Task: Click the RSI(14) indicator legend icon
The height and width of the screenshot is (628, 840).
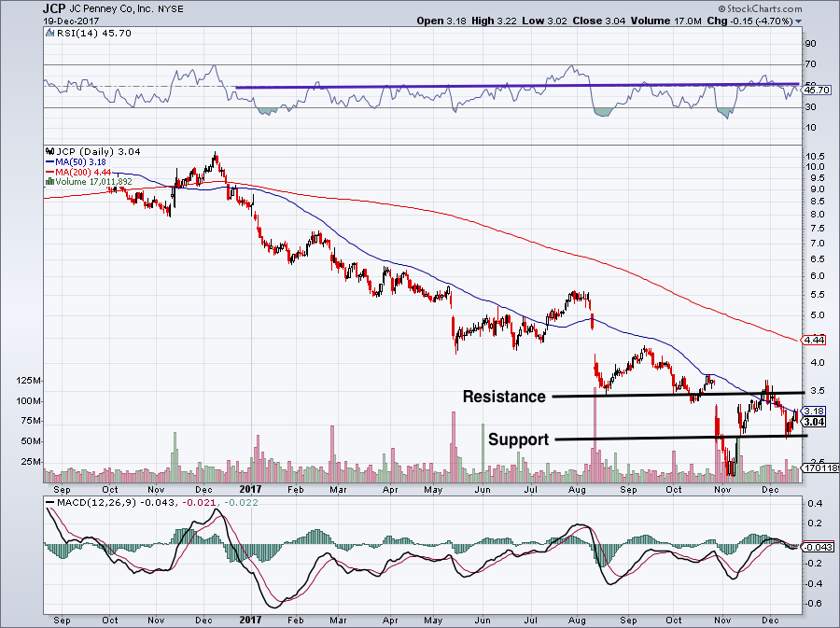Action: click(49, 34)
